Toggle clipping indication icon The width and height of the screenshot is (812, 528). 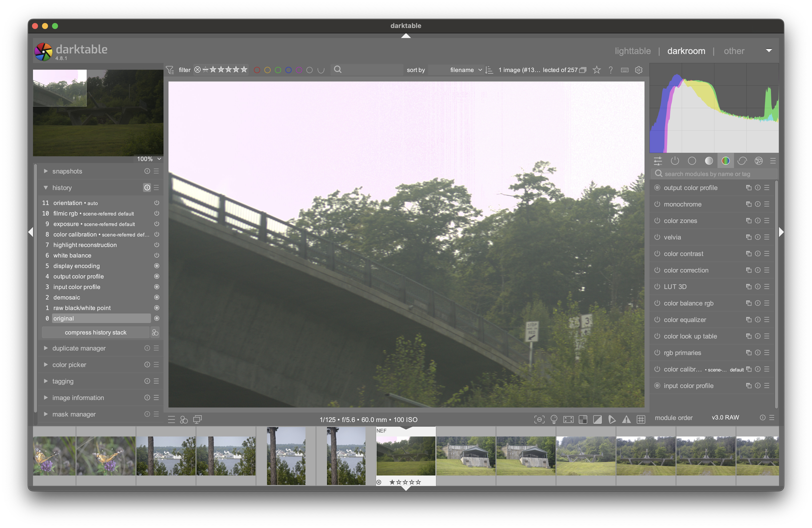597,419
